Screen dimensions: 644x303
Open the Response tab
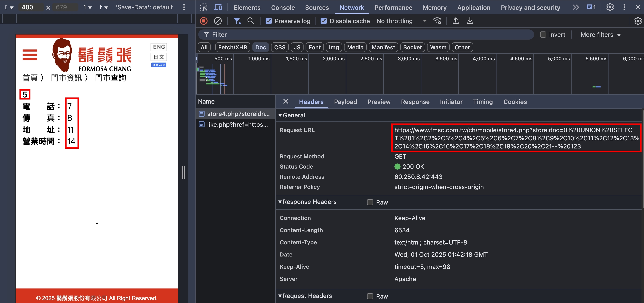tap(415, 102)
